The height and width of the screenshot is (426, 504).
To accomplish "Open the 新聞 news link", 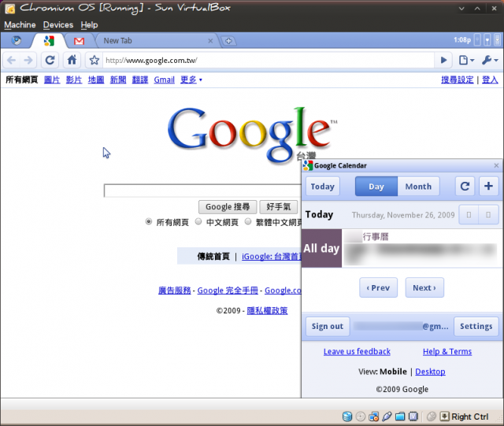I will point(118,80).
